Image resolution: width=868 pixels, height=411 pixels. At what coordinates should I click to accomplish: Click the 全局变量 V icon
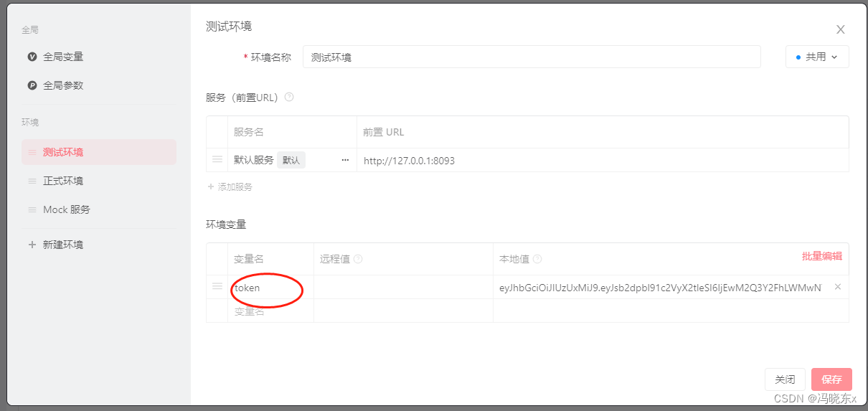click(32, 57)
